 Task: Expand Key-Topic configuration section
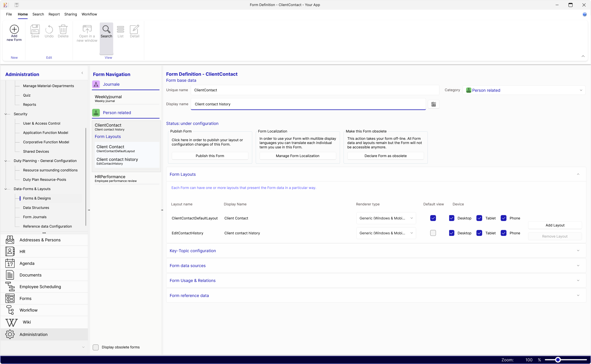(578, 251)
